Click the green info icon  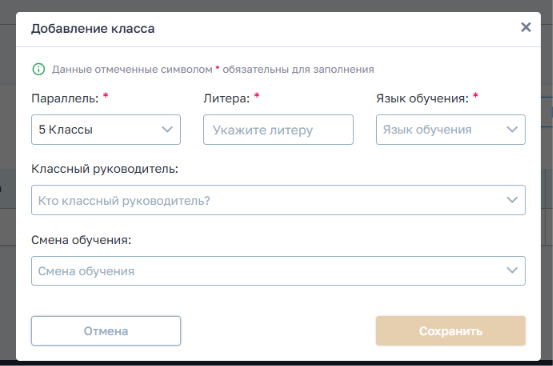pyautogui.click(x=38, y=69)
